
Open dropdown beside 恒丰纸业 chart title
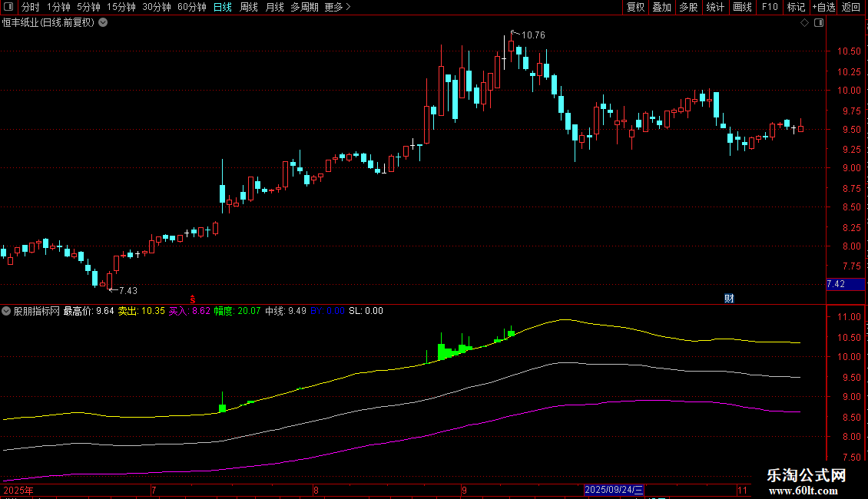click(x=103, y=23)
